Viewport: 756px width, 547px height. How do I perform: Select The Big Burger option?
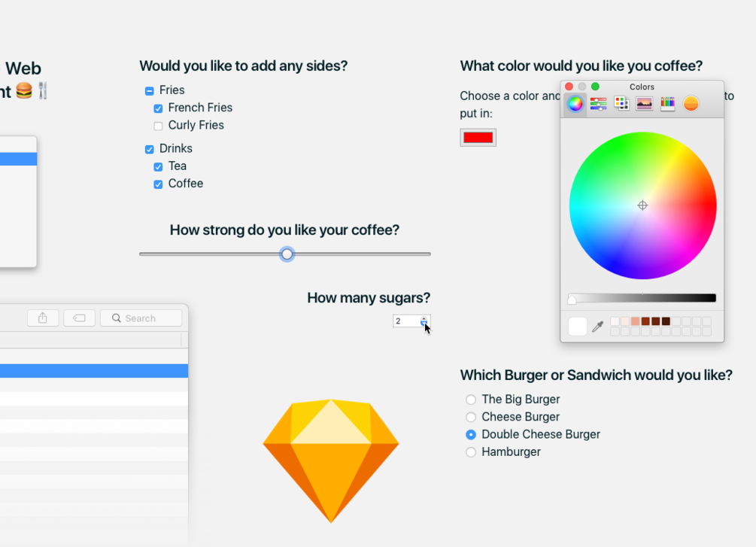471,400
